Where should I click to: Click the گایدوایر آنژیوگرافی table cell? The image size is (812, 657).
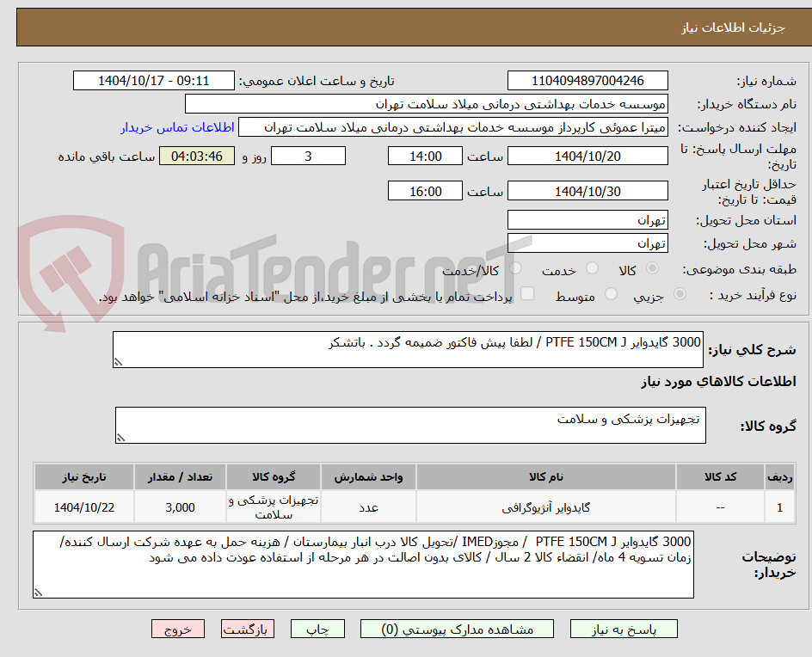(x=546, y=507)
